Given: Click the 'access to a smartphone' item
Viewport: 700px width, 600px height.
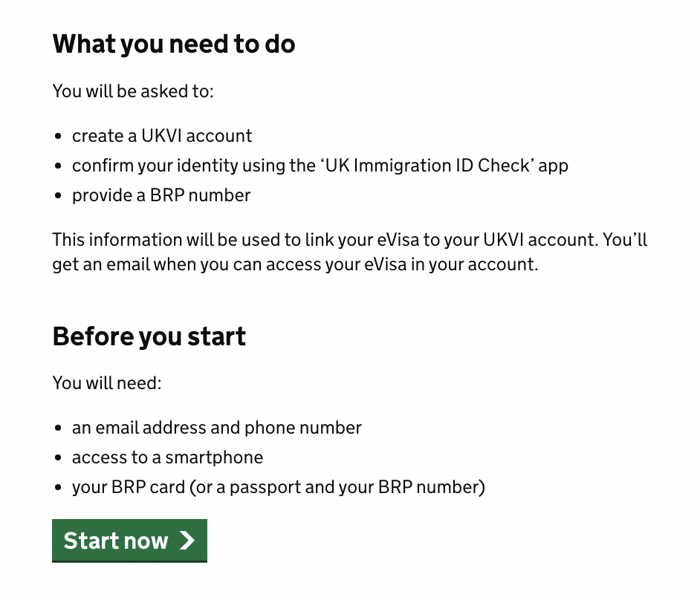Looking at the screenshot, I should [167, 457].
